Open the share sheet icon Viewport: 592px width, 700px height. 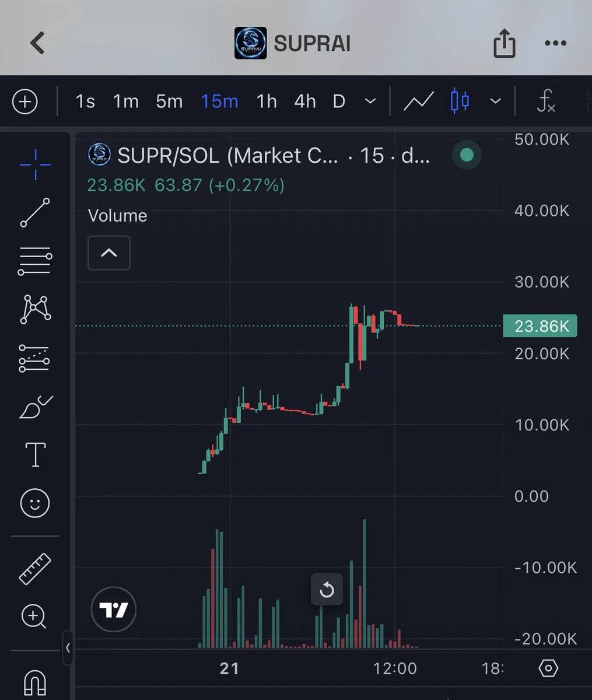point(504,43)
